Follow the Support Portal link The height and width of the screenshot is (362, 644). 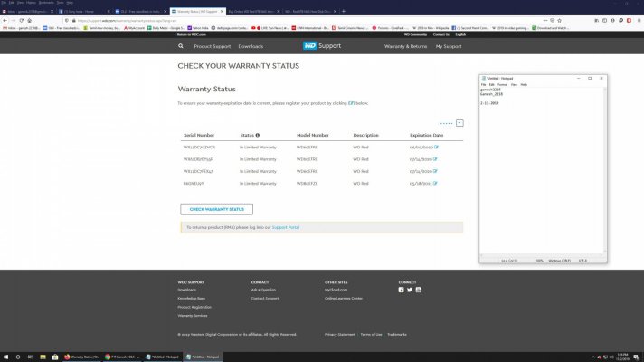(286, 227)
